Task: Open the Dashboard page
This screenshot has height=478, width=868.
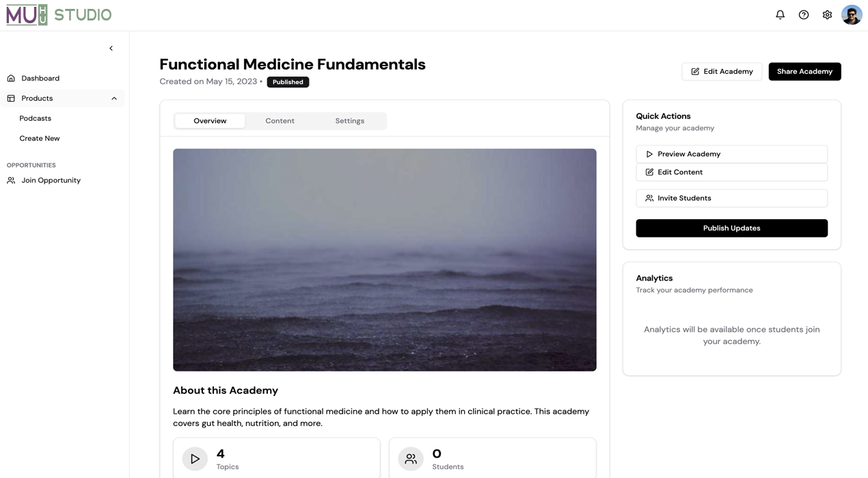Action: (x=40, y=79)
